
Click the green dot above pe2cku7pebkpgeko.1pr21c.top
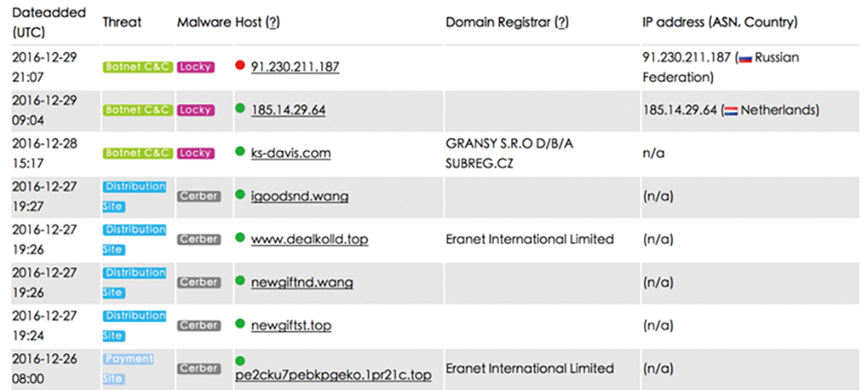click(x=240, y=361)
